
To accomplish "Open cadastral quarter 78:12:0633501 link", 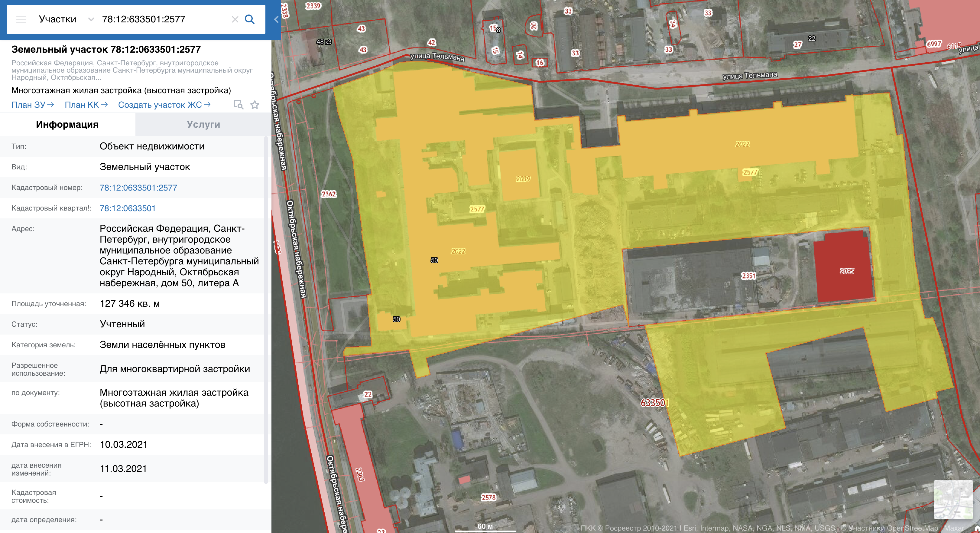I will click(128, 208).
